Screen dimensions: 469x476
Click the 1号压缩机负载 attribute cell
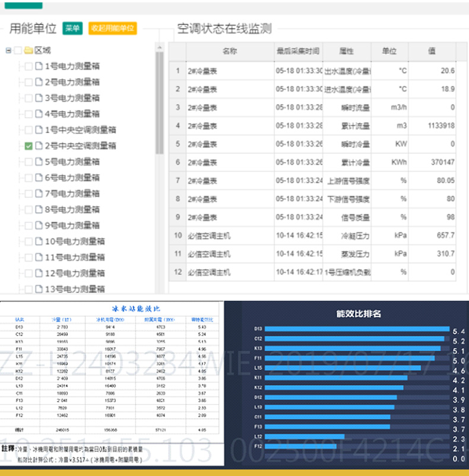347,272
